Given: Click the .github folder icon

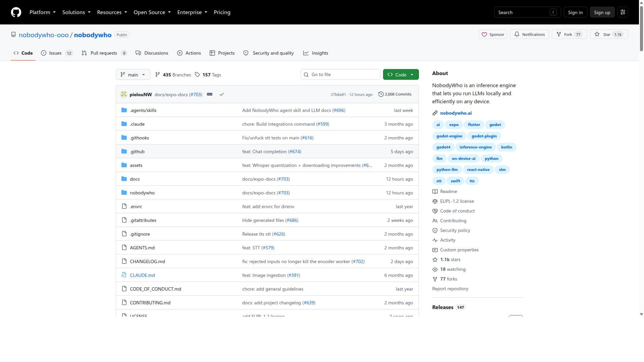Looking at the screenshot, I should point(124,152).
